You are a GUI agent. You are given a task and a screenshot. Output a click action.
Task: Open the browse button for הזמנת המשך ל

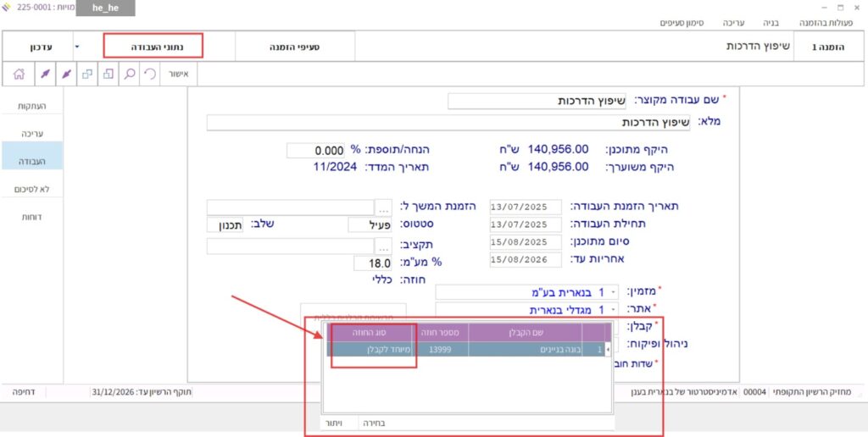pyautogui.click(x=384, y=207)
